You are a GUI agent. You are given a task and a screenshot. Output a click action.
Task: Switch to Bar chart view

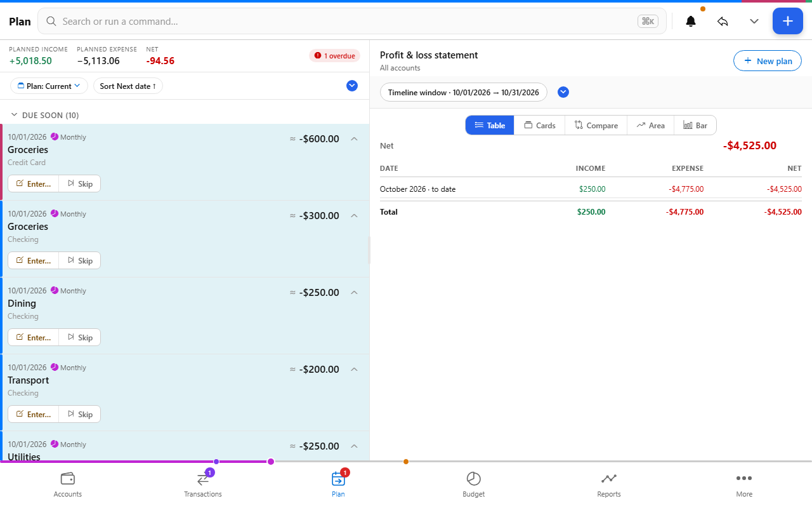pyautogui.click(x=695, y=125)
